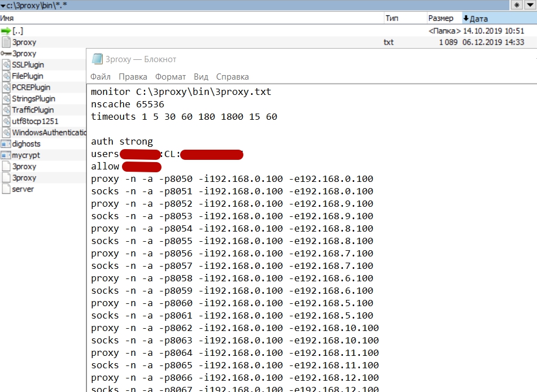Image resolution: width=537 pixels, height=392 pixels.
Task: Click the key icon beside 3proxy
Action: click(x=6, y=54)
